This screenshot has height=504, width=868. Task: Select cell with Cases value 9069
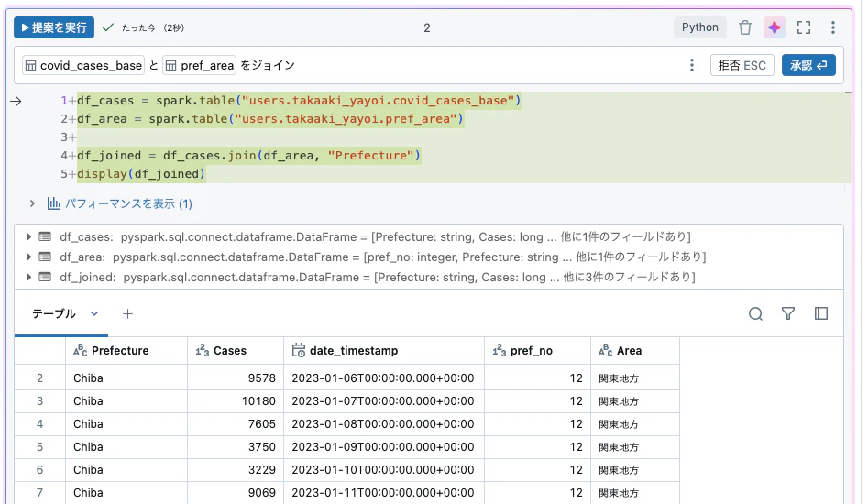pos(236,493)
